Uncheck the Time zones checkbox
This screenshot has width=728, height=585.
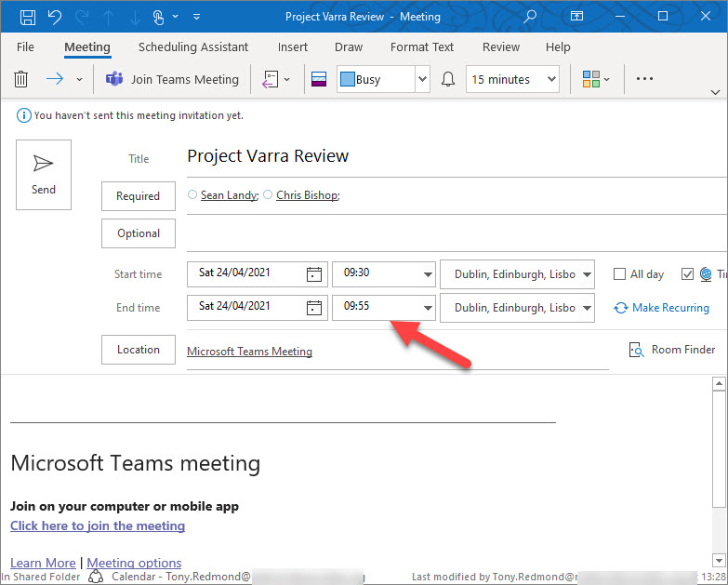[688, 274]
